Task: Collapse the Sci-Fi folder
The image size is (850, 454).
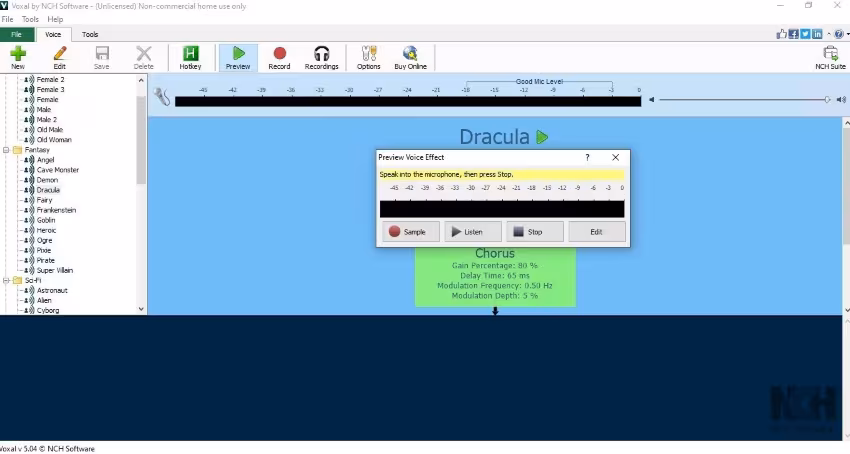Action: click(x=6, y=280)
